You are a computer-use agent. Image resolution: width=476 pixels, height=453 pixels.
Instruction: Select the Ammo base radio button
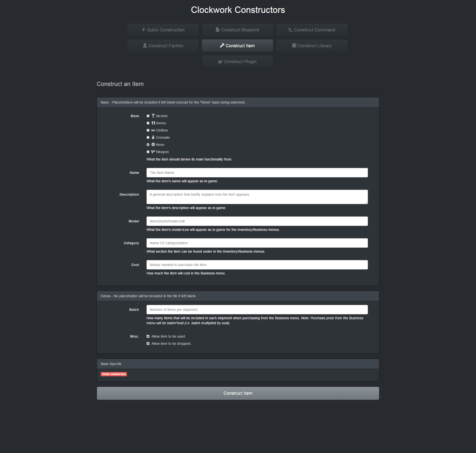[148, 123]
